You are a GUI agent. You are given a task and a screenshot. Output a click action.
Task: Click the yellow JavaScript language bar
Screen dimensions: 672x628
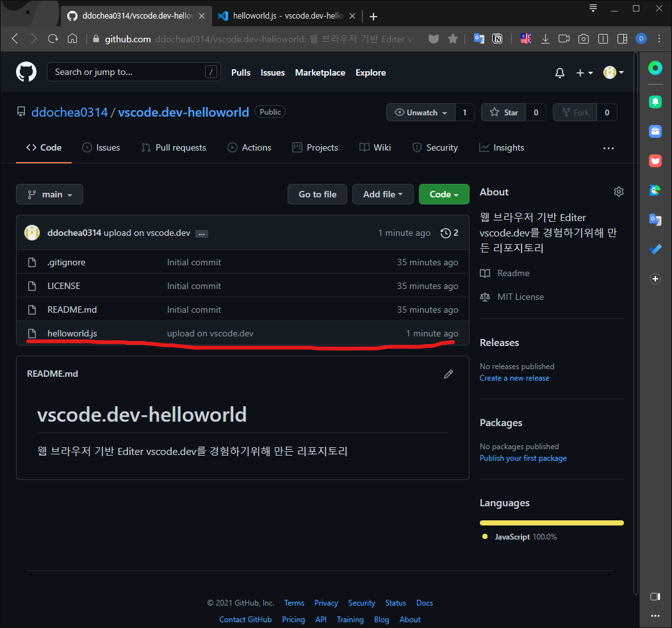[552, 523]
